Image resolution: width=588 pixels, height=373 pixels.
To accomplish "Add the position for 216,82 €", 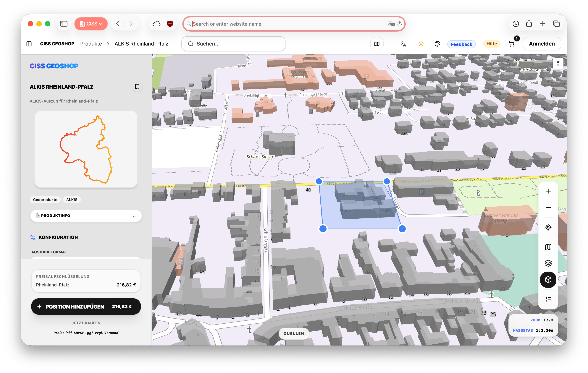I will (86, 307).
